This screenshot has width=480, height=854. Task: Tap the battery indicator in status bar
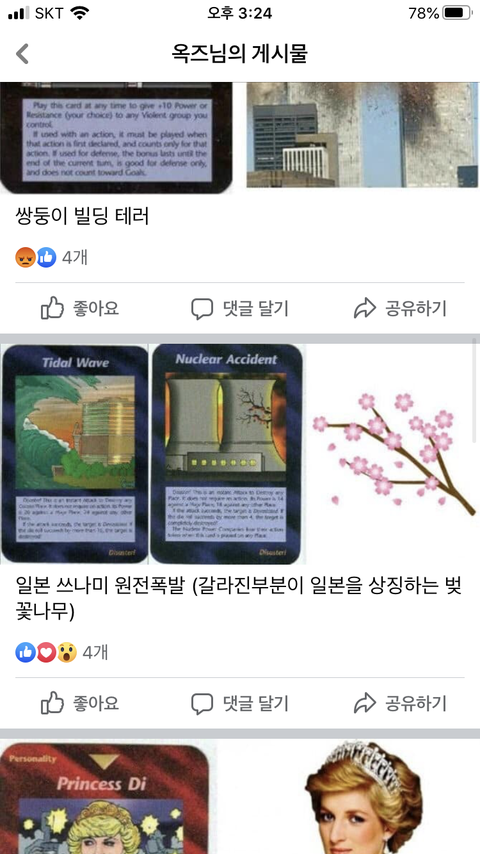[x=457, y=13]
